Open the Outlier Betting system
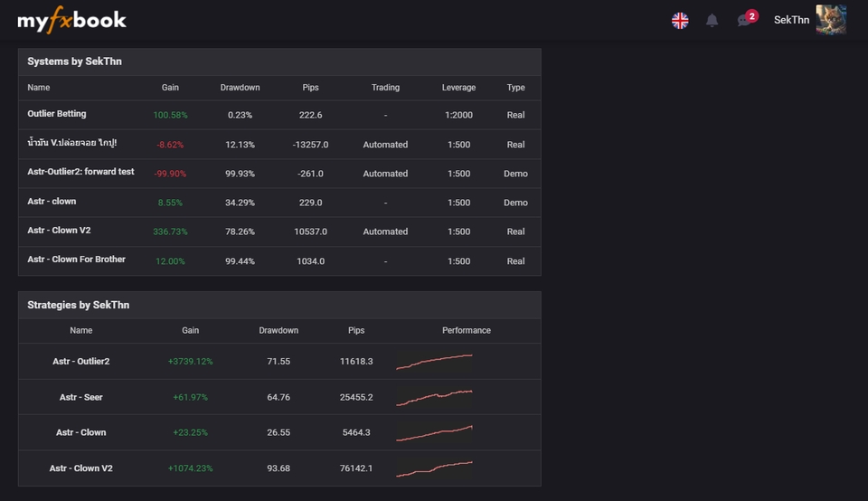 [x=57, y=113]
